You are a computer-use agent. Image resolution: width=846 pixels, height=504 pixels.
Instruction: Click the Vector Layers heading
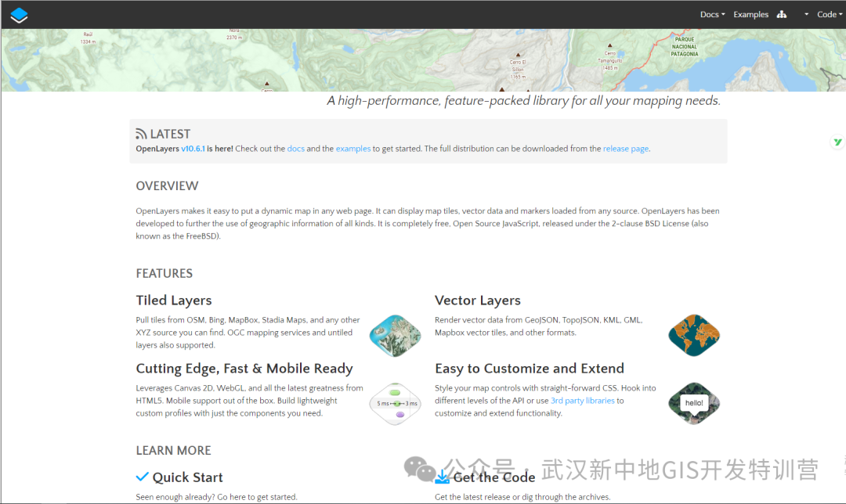tap(478, 301)
